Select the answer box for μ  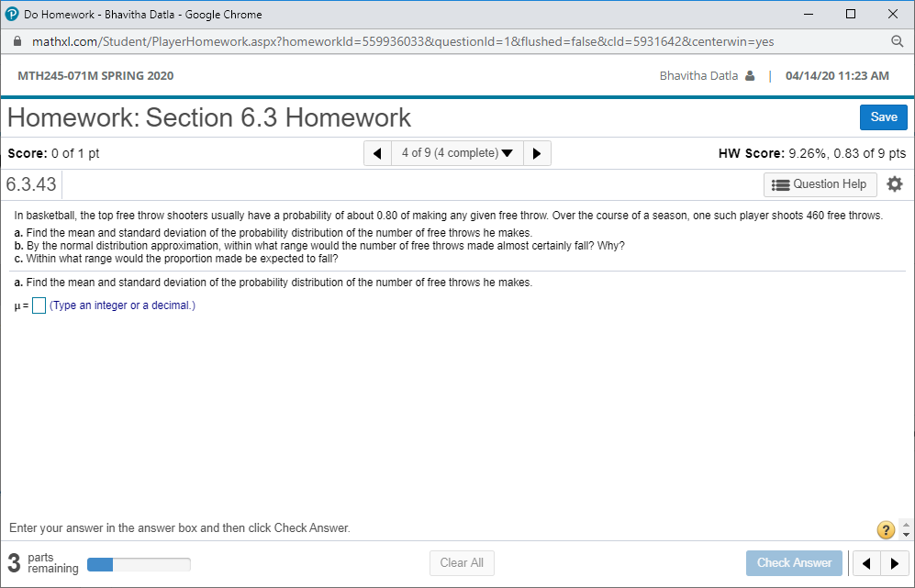tap(38, 305)
